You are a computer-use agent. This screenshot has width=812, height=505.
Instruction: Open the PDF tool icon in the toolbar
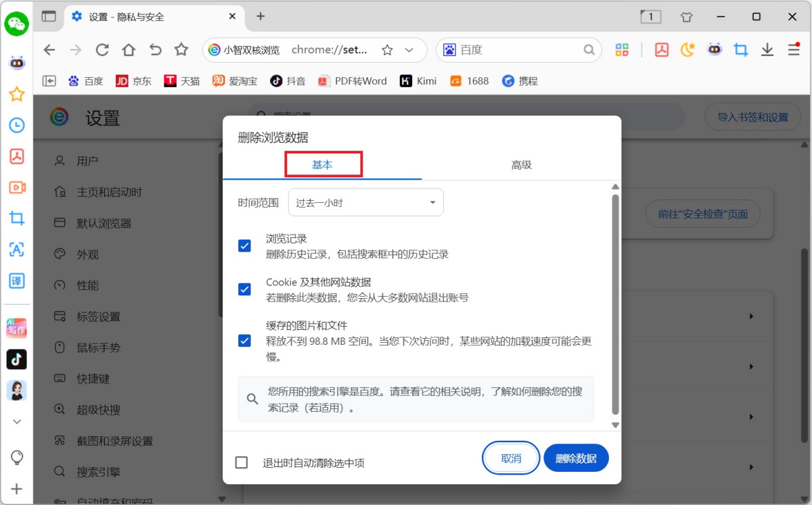coord(661,49)
